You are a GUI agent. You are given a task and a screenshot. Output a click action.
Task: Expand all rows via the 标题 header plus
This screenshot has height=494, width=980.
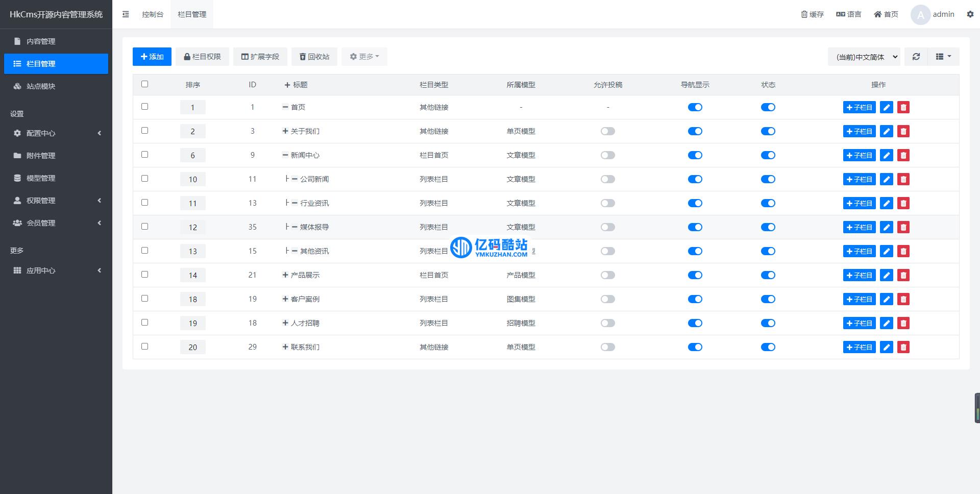tap(287, 85)
